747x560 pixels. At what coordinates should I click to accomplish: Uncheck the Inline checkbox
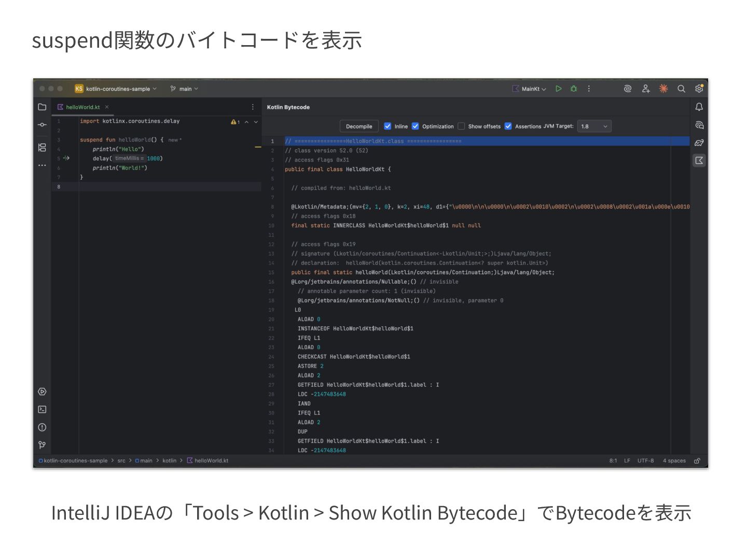(x=388, y=126)
